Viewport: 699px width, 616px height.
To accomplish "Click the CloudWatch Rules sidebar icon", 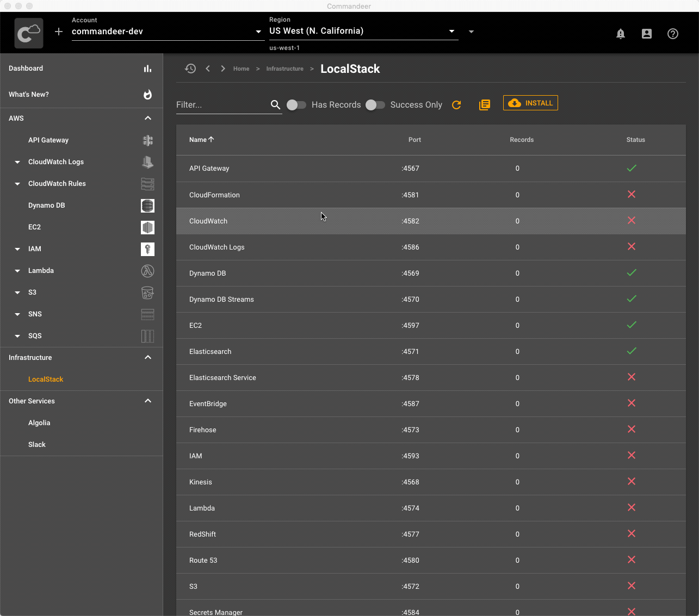I will click(x=147, y=184).
